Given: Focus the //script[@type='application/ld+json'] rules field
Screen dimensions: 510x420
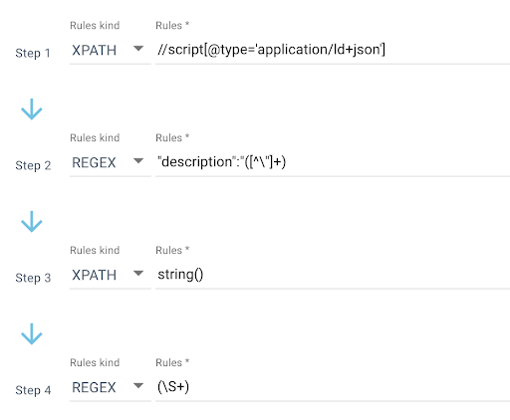Looking at the screenshot, I should click(333, 50).
